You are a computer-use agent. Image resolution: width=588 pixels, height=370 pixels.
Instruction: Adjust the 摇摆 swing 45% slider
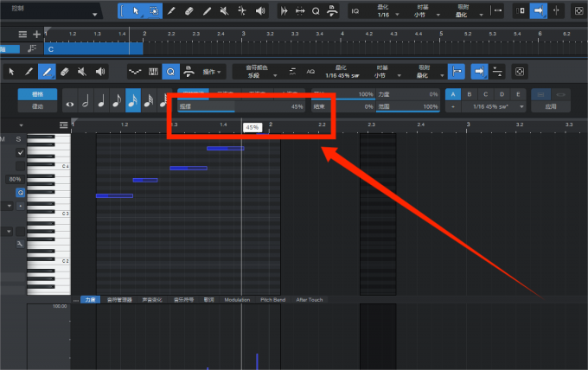[241, 106]
